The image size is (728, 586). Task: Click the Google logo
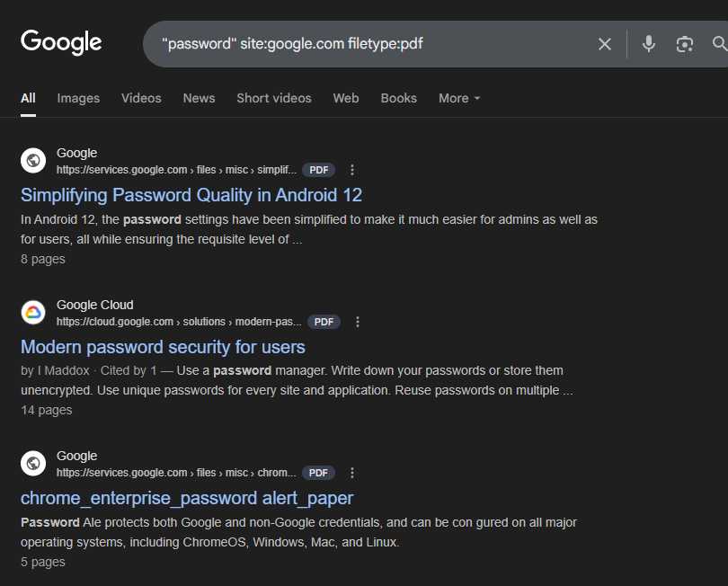(x=61, y=42)
